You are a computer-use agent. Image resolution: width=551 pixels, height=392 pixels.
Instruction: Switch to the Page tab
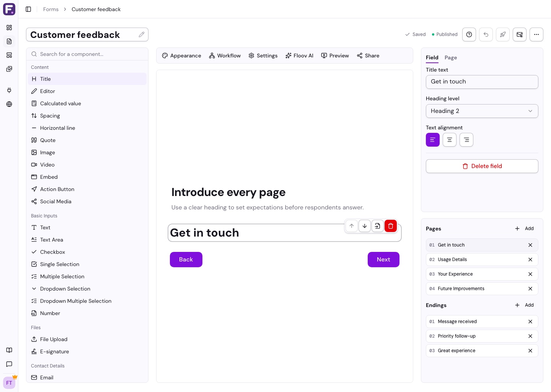pos(451,57)
